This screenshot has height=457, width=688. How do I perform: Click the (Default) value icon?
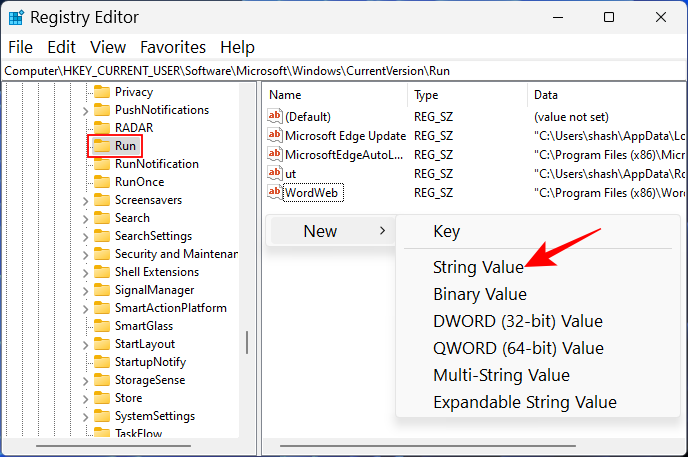[275, 116]
